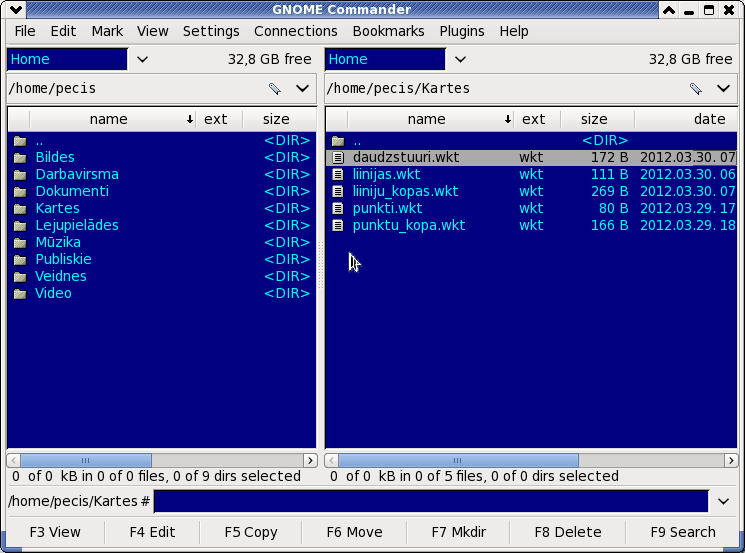Click in the command line input field
The height and width of the screenshot is (553, 745).
tap(431, 502)
